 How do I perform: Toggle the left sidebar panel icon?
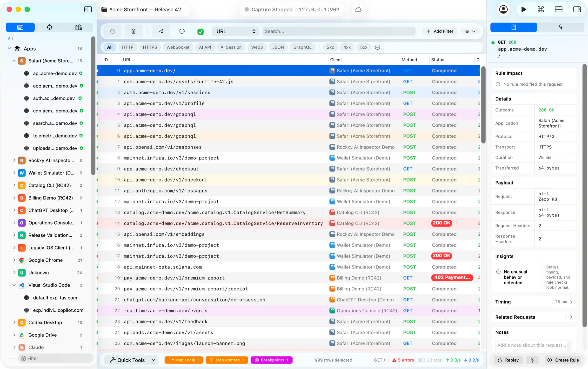[88, 9]
